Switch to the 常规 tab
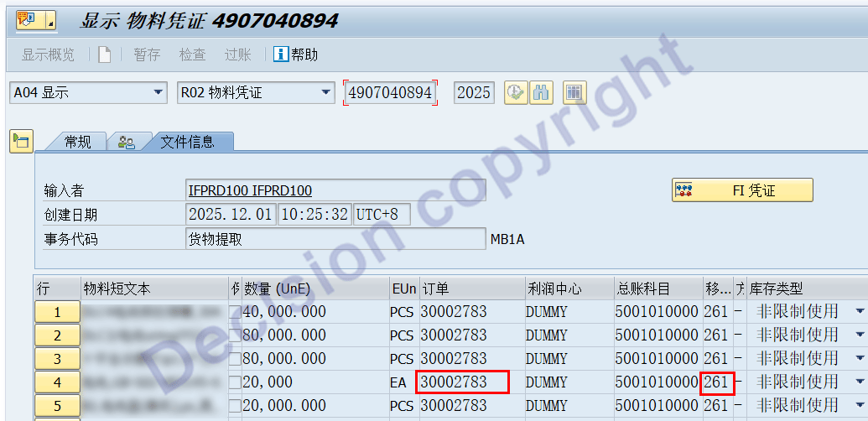This screenshot has height=421, width=868. pos(77,142)
